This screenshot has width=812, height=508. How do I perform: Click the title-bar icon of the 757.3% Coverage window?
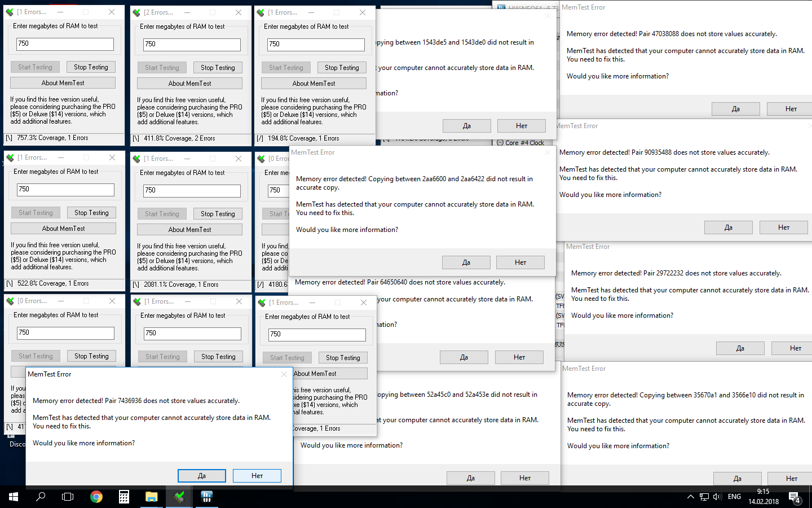10,12
